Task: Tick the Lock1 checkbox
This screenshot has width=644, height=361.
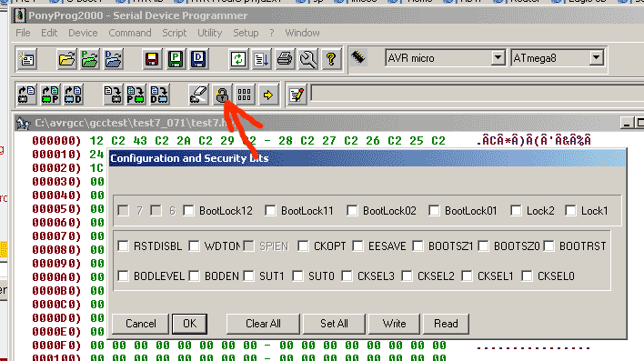Action: tap(570, 211)
